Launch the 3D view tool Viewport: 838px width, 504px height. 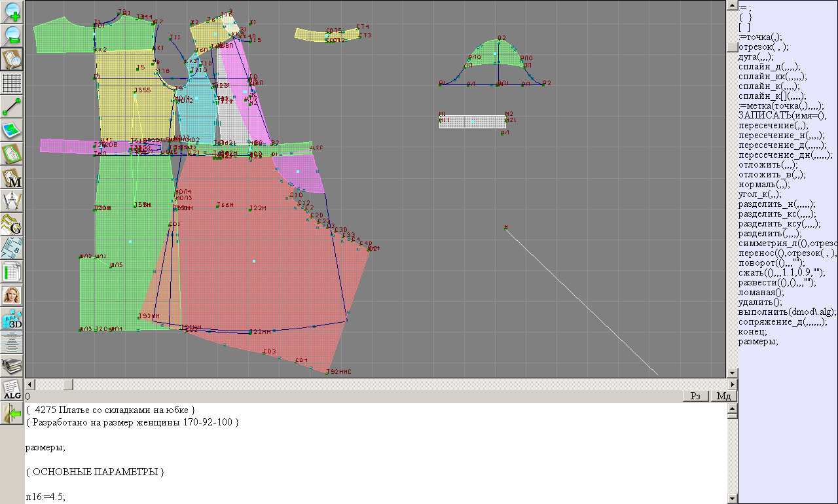tap(12, 319)
